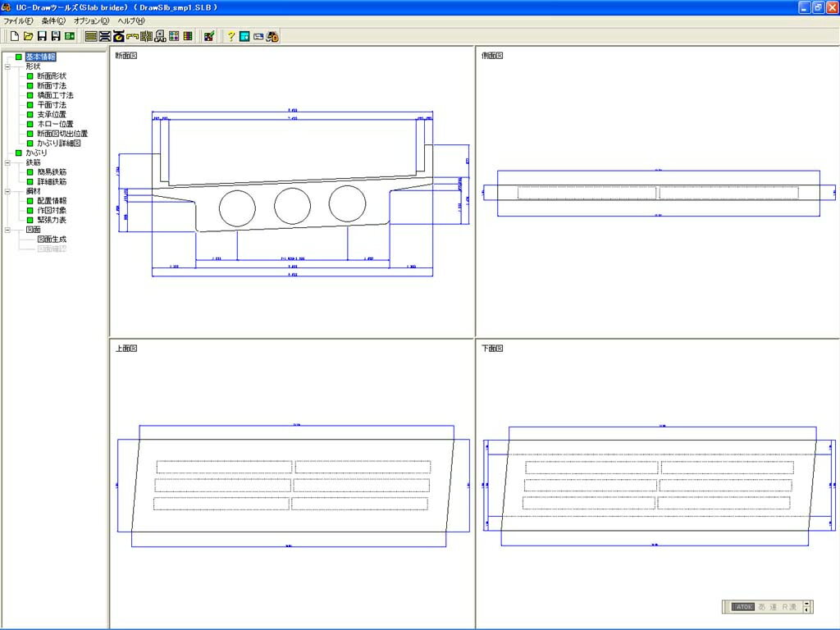Select the New document icon
Screen dimensions: 840x630
pyautogui.click(x=13, y=35)
